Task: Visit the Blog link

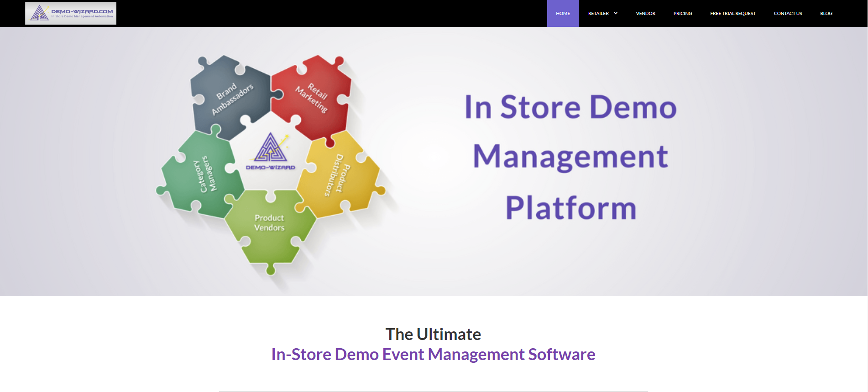Action: tap(826, 13)
